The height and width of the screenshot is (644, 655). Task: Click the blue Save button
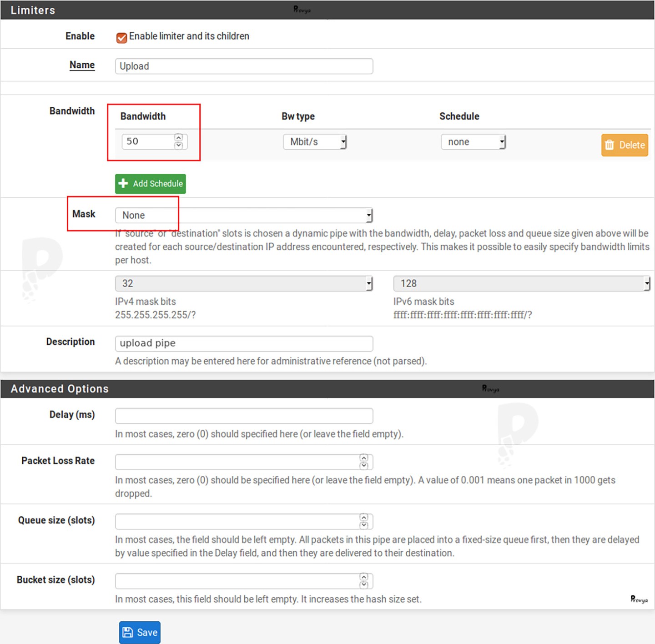[x=140, y=632]
